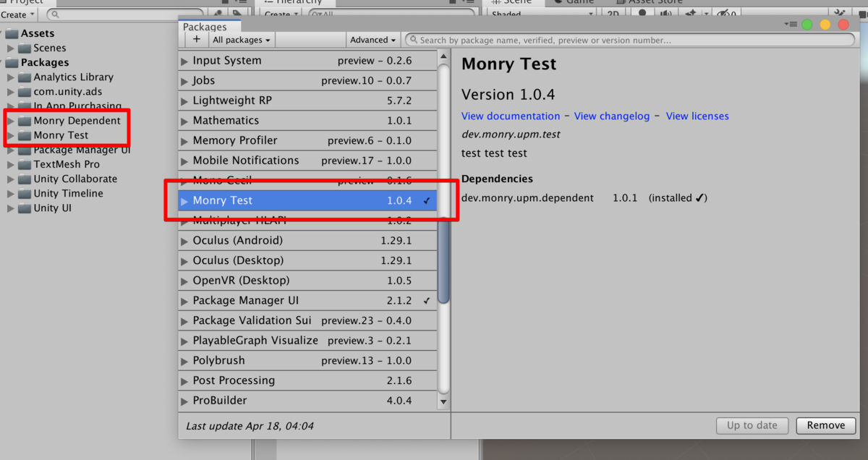
Task: Open the View documentation link
Action: pyautogui.click(x=511, y=116)
